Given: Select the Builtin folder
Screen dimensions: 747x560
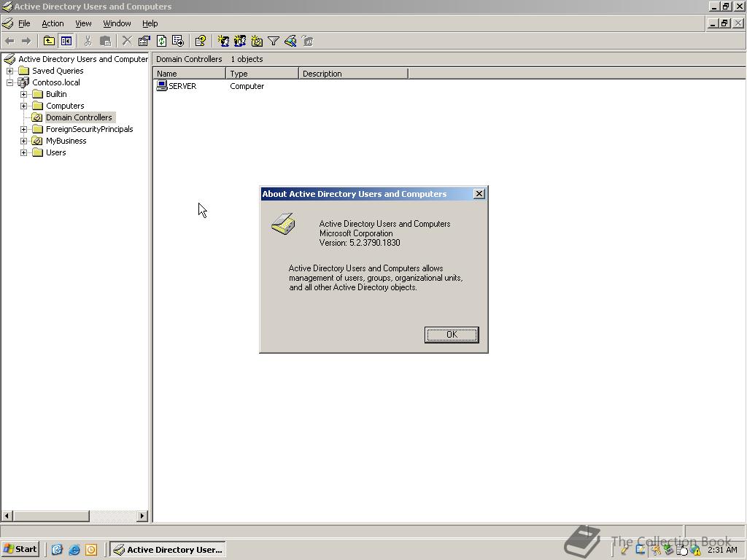Looking at the screenshot, I should point(56,94).
